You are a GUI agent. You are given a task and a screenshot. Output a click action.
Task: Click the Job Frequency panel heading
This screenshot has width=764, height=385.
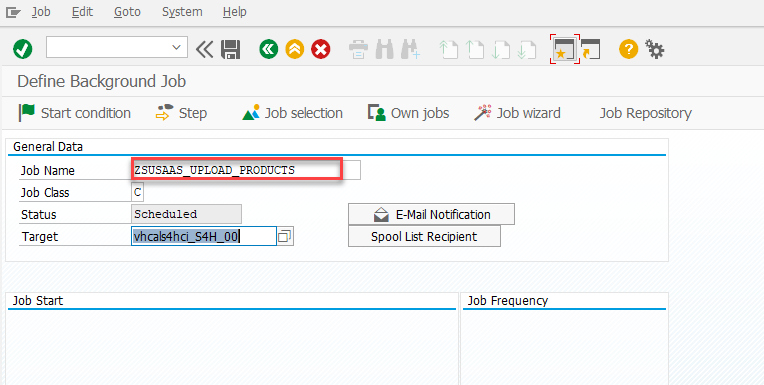coord(508,300)
